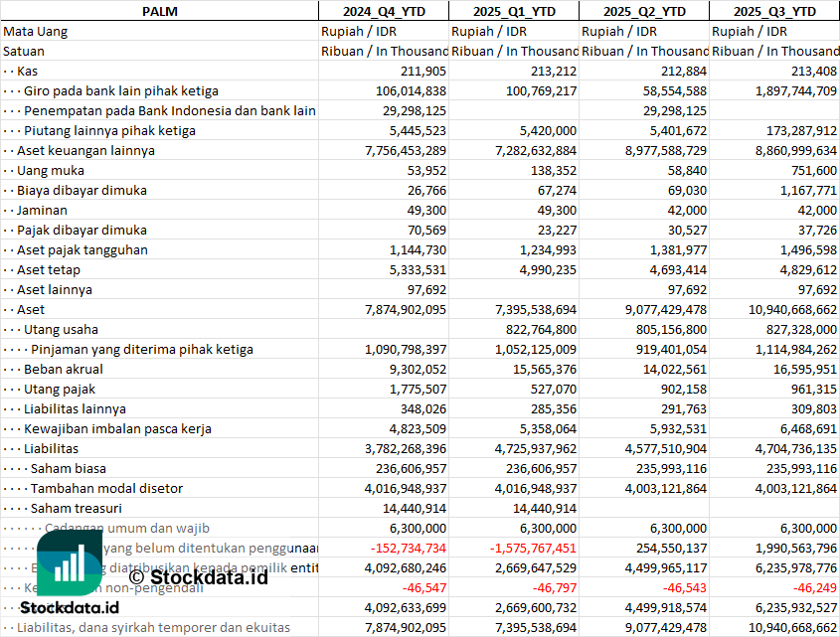Click Beban akrual value 15,565,376
This screenshot has height=637, width=840.
tap(545, 369)
